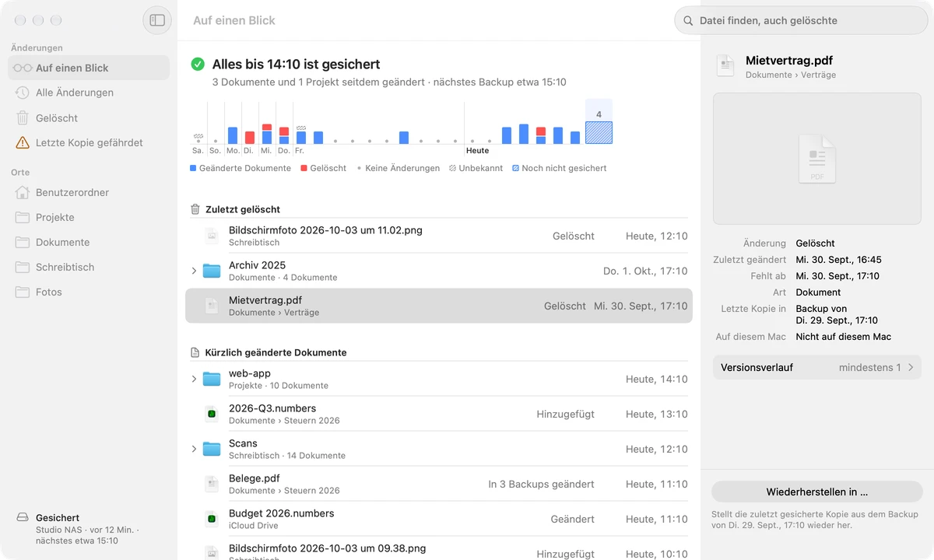Click the Bildschirmfoto 11.02.png file icon
This screenshot has height=560, width=934.
pos(211,236)
